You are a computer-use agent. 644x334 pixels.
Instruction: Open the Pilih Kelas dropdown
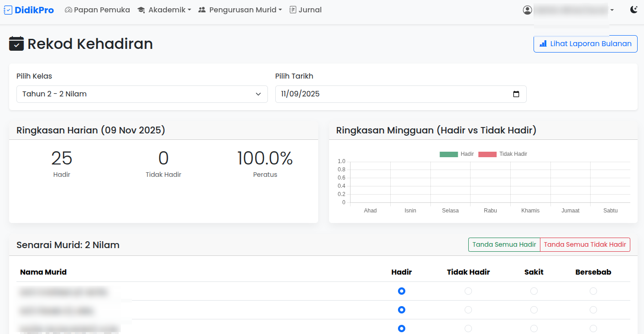(x=142, y=94)
